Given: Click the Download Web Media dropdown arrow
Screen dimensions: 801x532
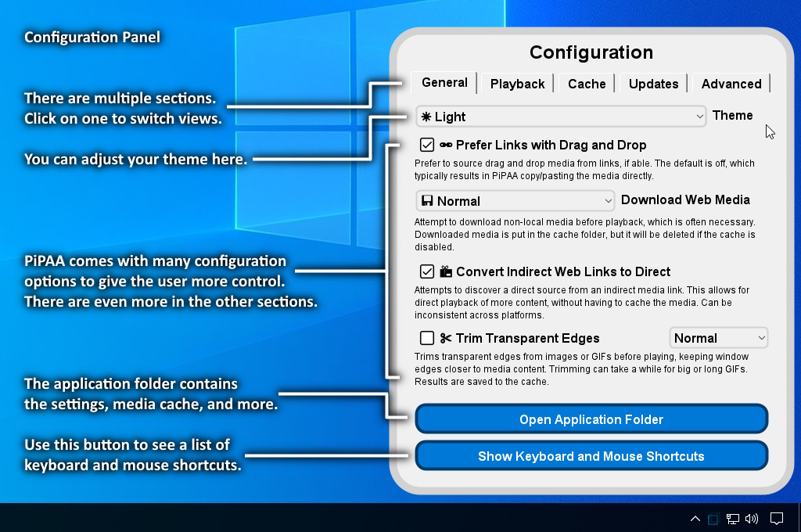Looking at the screenshot, I should pos(608,201).
